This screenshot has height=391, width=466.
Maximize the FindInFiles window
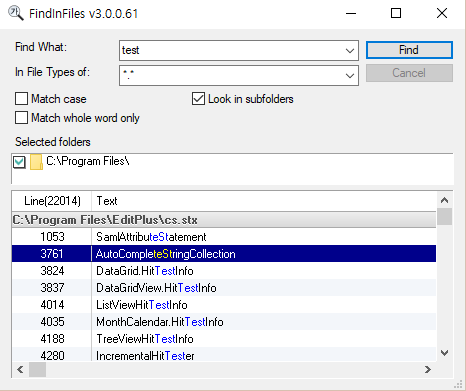[x=396, y=14]
